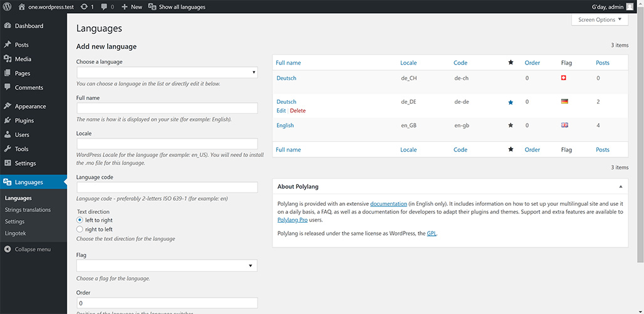Viewport: 644px width, 314px height.
Task: Open the Polylang Pro link
Action: point(293,220)
